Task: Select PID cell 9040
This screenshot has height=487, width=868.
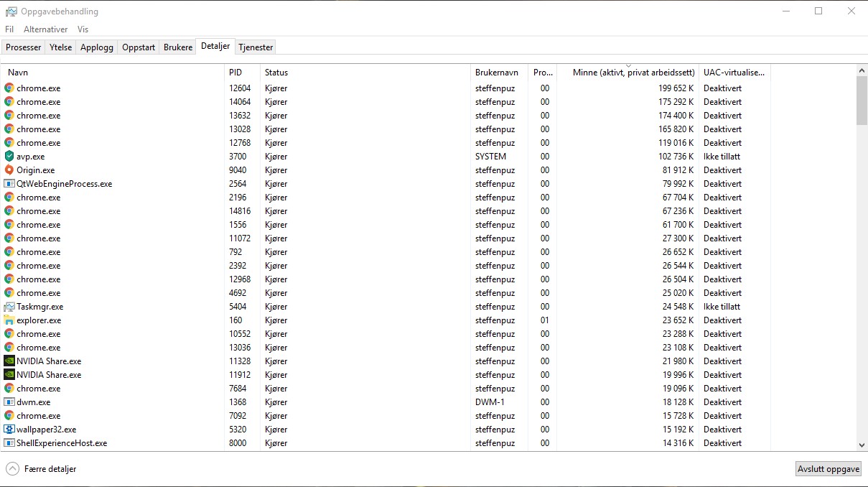Action: 238,170
